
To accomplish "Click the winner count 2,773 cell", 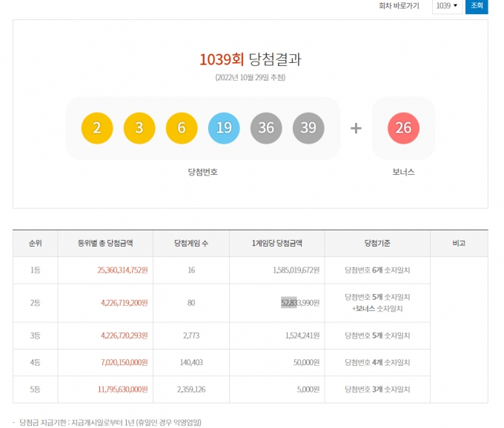I will tap(191, 336).
